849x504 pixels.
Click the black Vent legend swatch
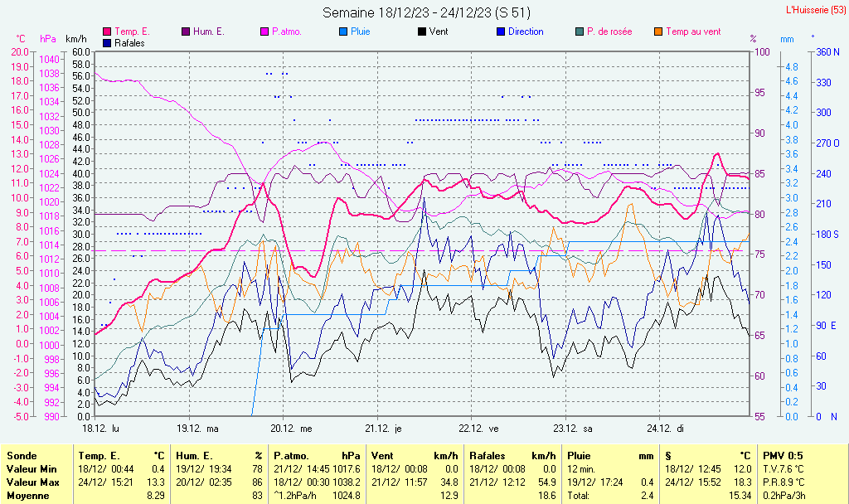(x=422, y=32)
